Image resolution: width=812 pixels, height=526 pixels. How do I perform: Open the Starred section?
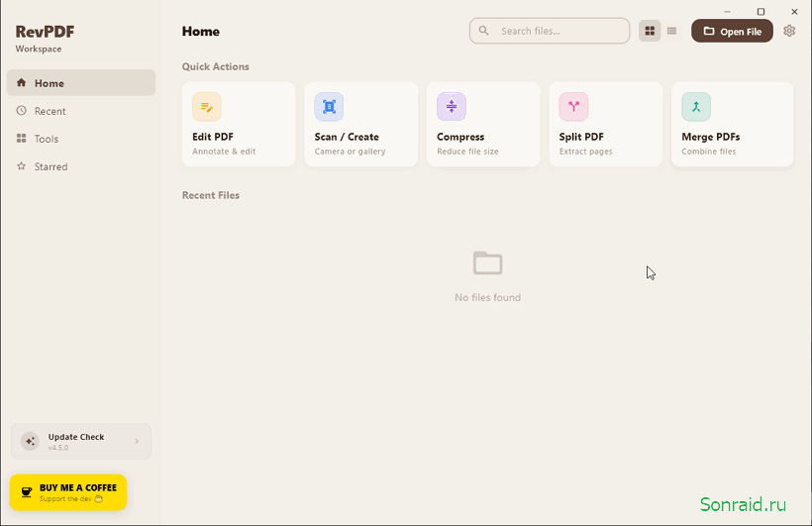[x=81, y=166]
